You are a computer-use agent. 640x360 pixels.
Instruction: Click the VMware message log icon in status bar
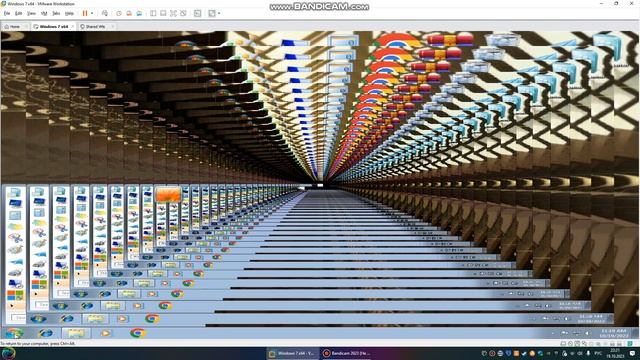point(630,344)
